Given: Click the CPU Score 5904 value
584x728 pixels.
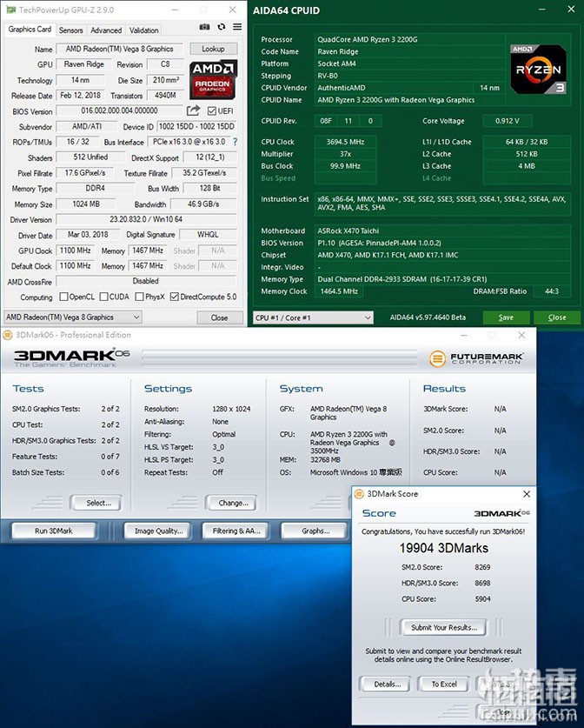Looking at the screenshot, I should [482, 599].
